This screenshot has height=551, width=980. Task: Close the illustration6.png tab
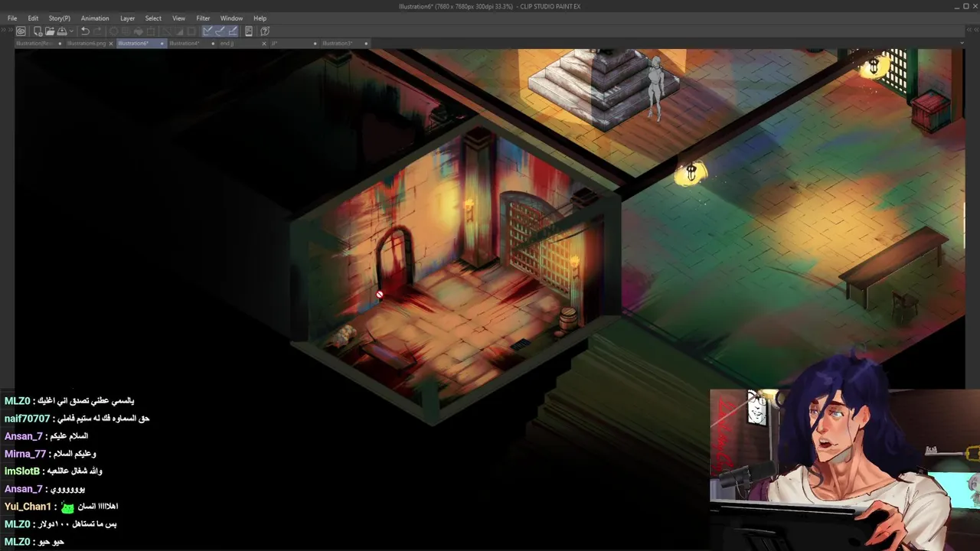[x=111, y=44]
